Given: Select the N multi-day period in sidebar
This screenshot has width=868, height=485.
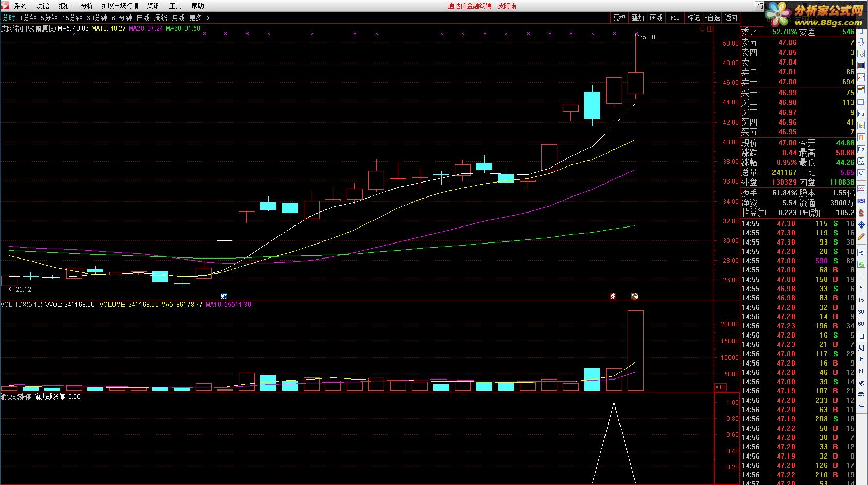Looking at the screenshot, I should point(861,372).
